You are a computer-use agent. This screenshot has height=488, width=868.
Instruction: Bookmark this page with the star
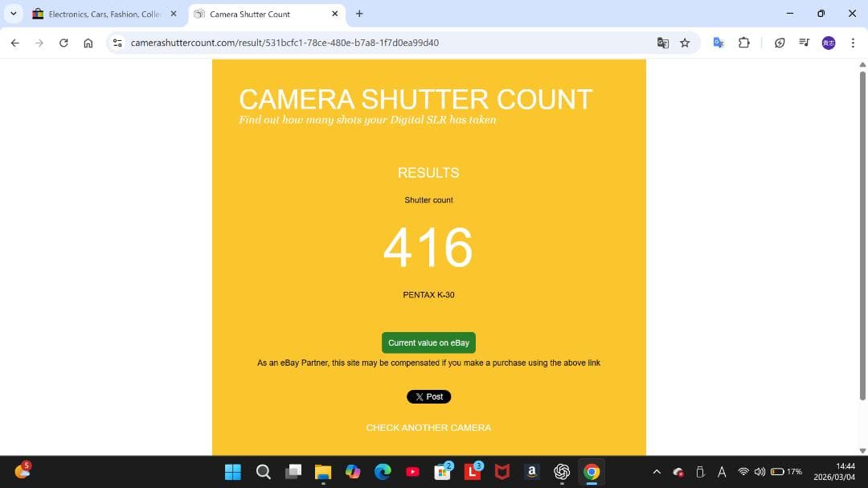coord(685,43)
